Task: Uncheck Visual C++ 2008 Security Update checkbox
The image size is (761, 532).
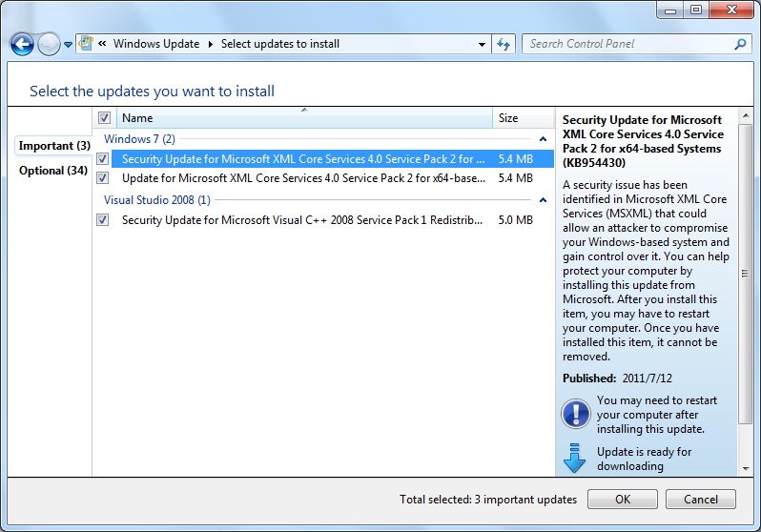Action: point(102,220)
